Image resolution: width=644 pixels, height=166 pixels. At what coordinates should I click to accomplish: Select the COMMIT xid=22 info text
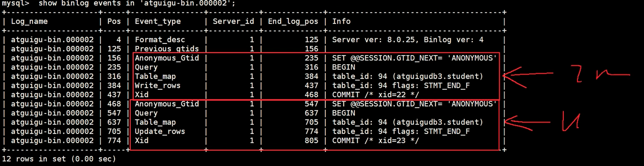click(376, 95)
